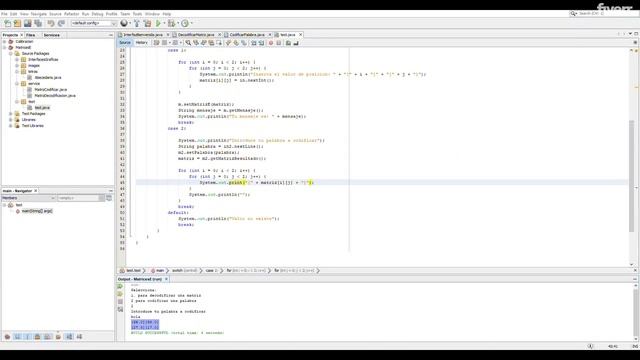
Task: Toggle the History view button
Action: point(141,43)
